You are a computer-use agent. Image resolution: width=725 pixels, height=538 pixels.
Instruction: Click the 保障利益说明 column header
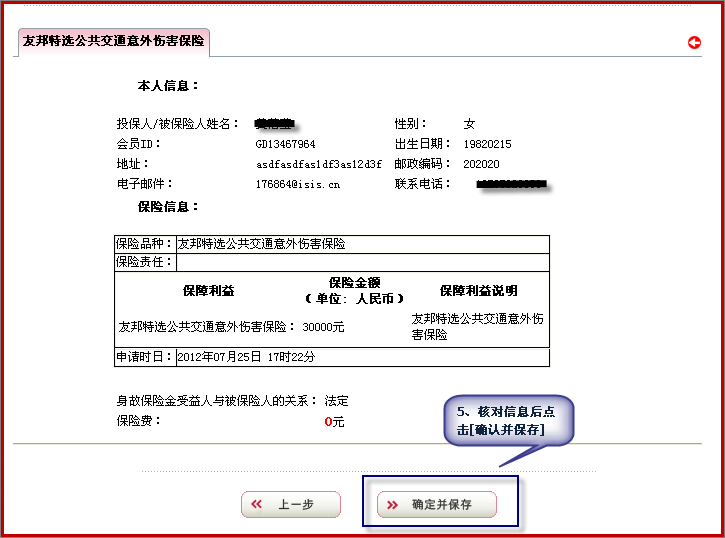[x=479, y=291]
